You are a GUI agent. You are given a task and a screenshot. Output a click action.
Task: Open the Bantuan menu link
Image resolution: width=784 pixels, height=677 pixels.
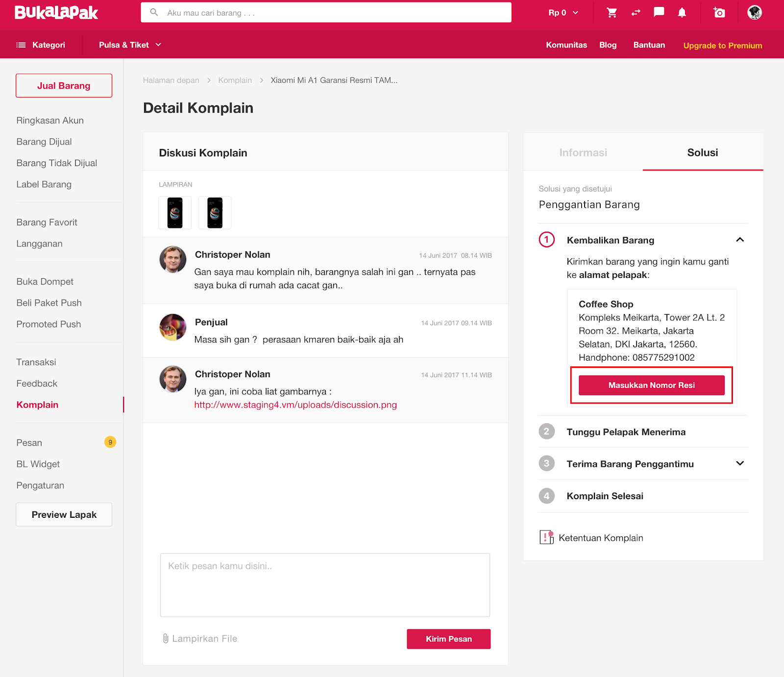pos(649,45)
